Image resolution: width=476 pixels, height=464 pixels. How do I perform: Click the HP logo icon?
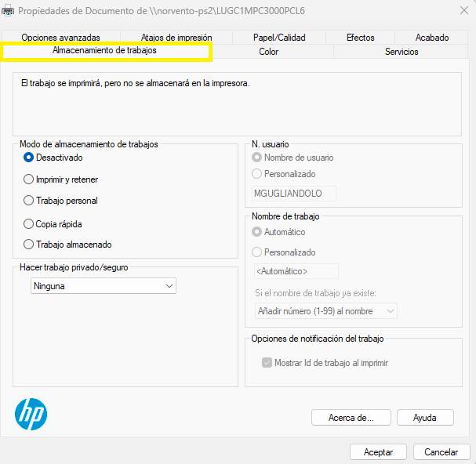(x=31, y=414)
